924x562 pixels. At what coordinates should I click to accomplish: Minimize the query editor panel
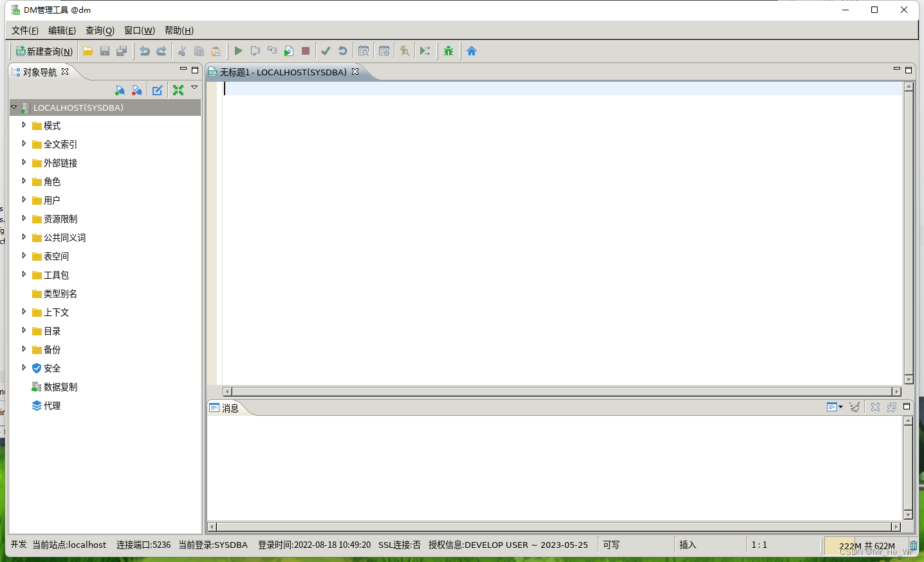[896, 69]
